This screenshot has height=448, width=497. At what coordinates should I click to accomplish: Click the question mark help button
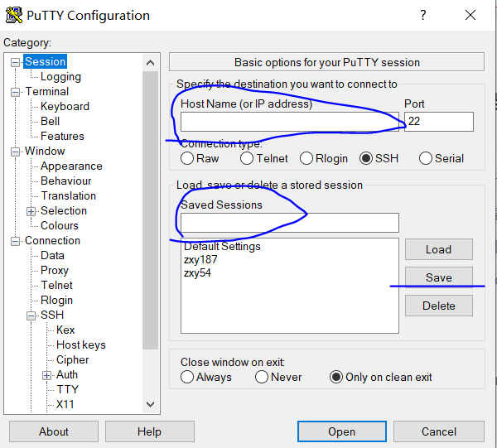[423, 15]
